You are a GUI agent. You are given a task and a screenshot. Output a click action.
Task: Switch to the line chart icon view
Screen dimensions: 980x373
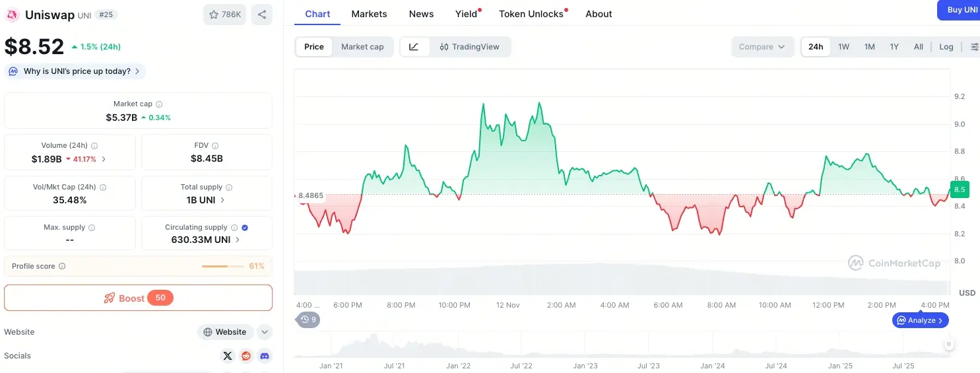click(x=414, y=47)
